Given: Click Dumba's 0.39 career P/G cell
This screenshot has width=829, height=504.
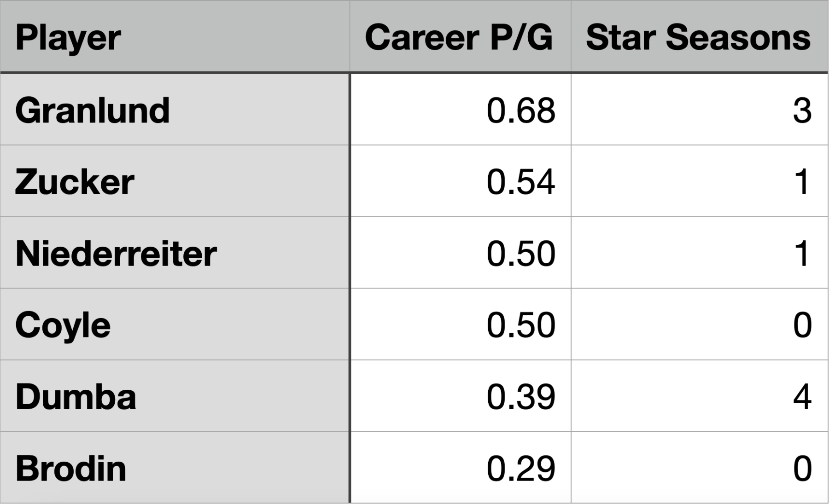Looking at the screenshot, I should click(520, 397).
